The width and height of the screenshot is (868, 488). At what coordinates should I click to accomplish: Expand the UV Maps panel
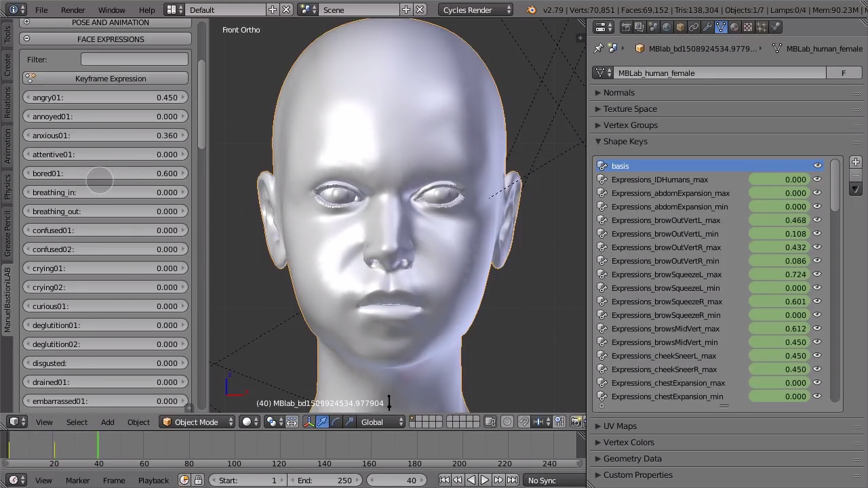click(620, 426)
